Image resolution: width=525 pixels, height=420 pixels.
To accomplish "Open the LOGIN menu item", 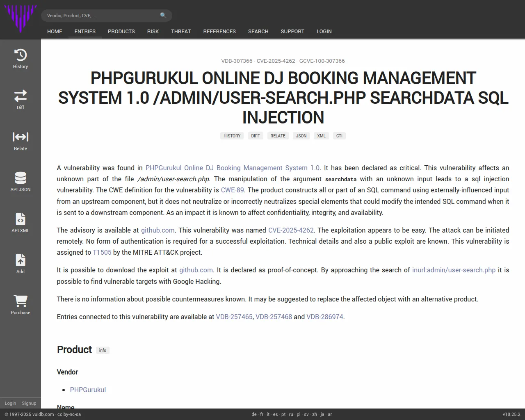I will coord(324,32).
